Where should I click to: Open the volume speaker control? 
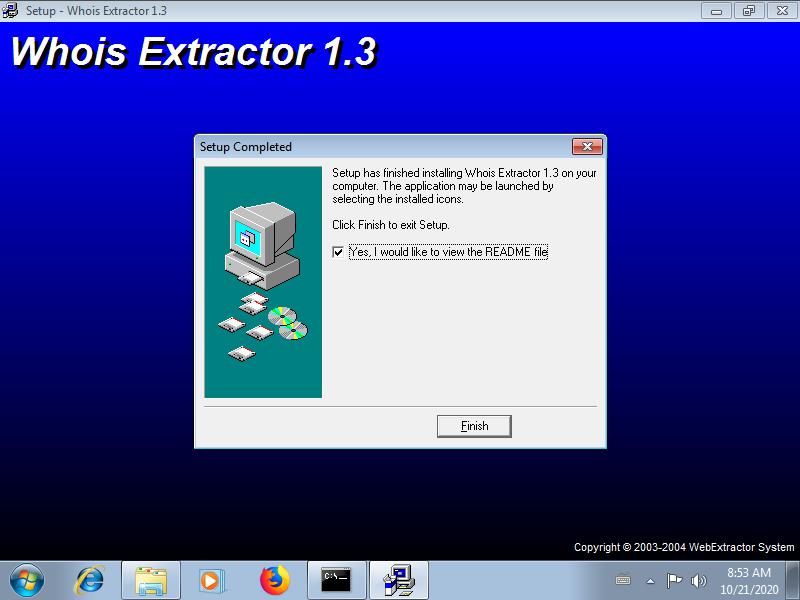tap(698, 581)
